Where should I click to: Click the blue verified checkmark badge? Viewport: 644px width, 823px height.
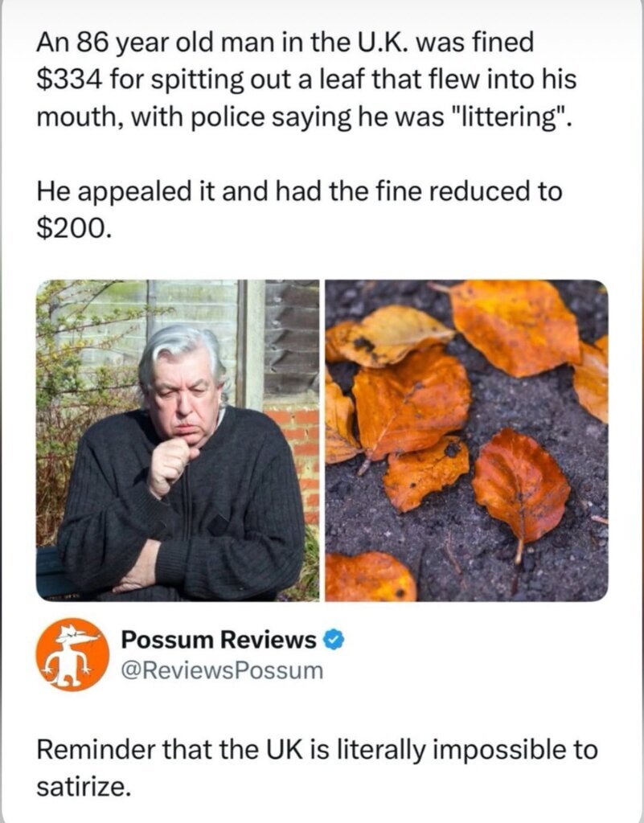(x=334, y=640)
